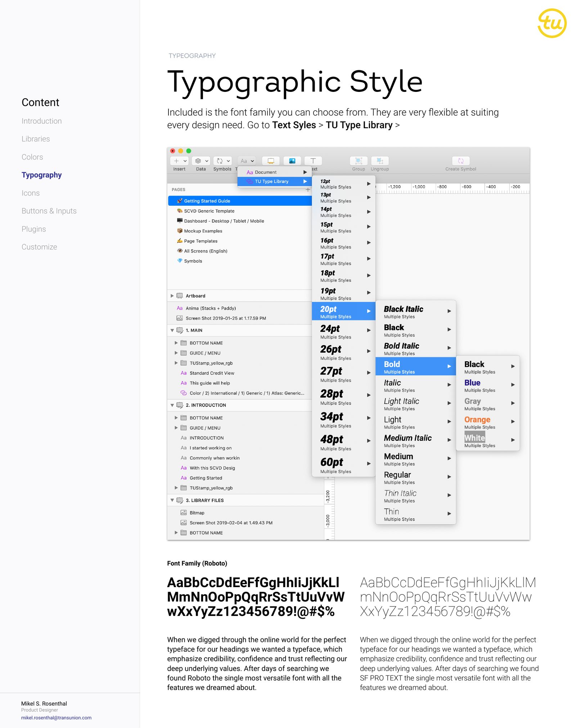Pick the Orange color style

tap(488, 422)
